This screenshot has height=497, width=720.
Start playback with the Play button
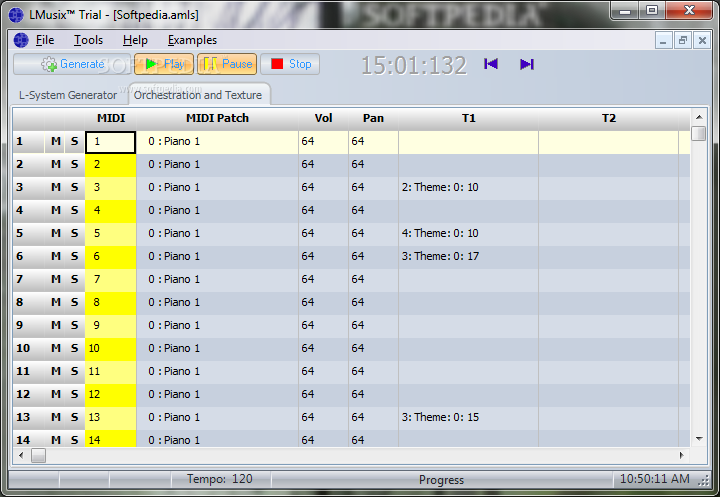pos(164,64)
